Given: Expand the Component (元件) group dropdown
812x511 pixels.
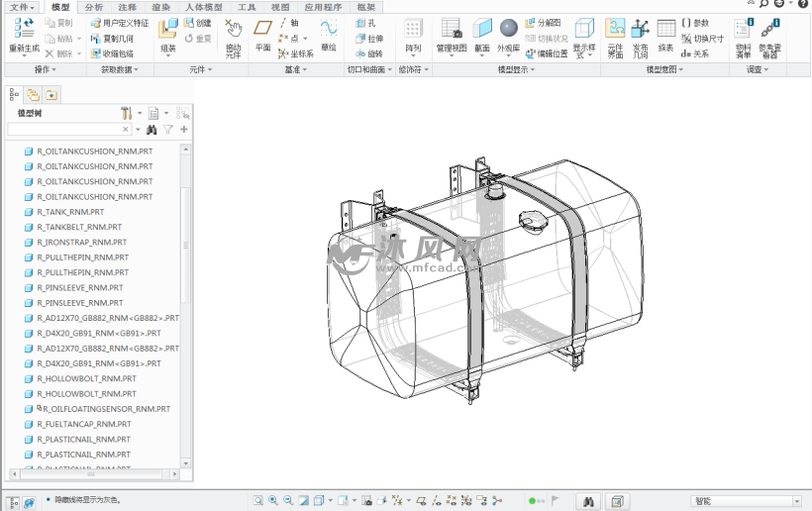Looking at the screenshot, I should [201, 69].
